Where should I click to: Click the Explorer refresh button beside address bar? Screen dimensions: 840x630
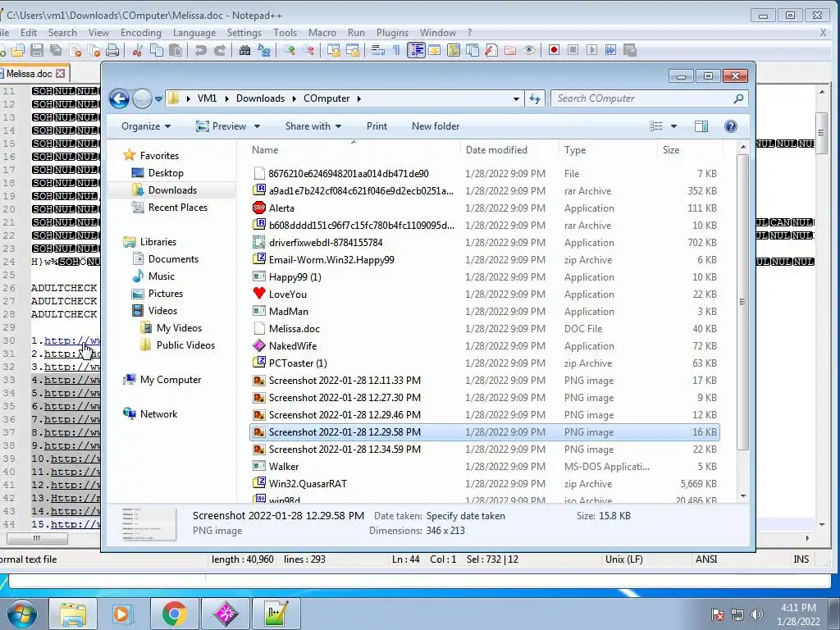pyautogui.click(x=535, y=98)
